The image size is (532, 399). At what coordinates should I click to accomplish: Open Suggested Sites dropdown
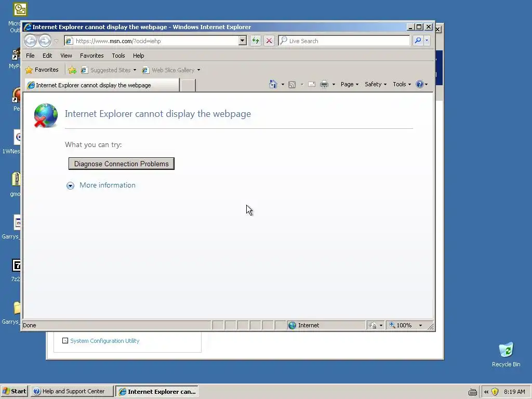[x=109, y=70]
